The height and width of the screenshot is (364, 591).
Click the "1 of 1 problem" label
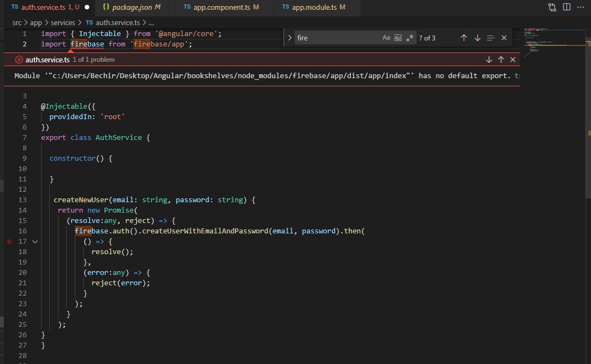pyautogui.click(x=93, y=60)
